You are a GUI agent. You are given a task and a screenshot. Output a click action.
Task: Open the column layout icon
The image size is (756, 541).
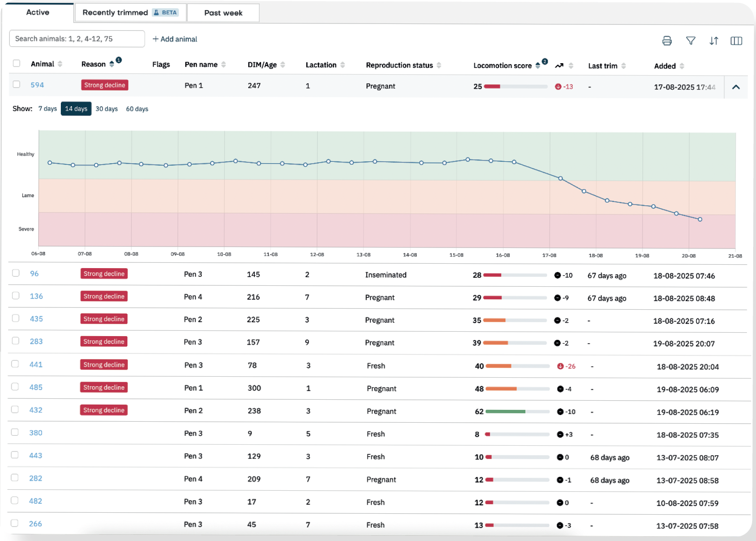736,41
